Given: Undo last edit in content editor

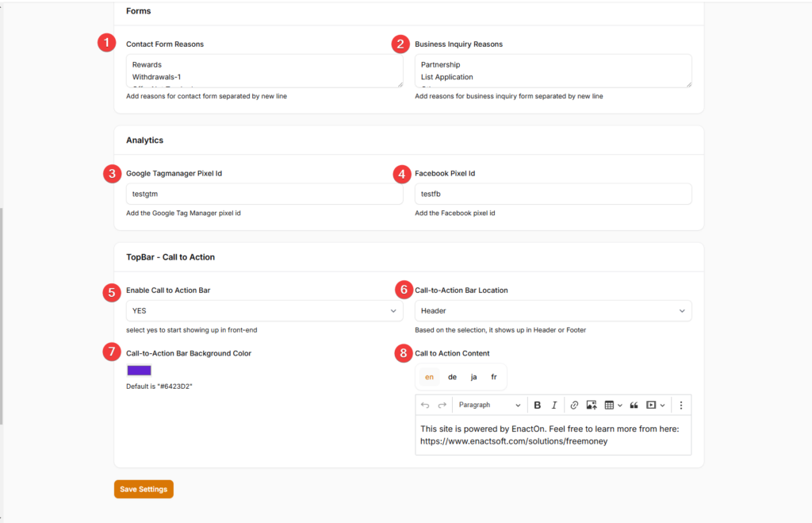Looking at the screenshot, I should 425,406.
